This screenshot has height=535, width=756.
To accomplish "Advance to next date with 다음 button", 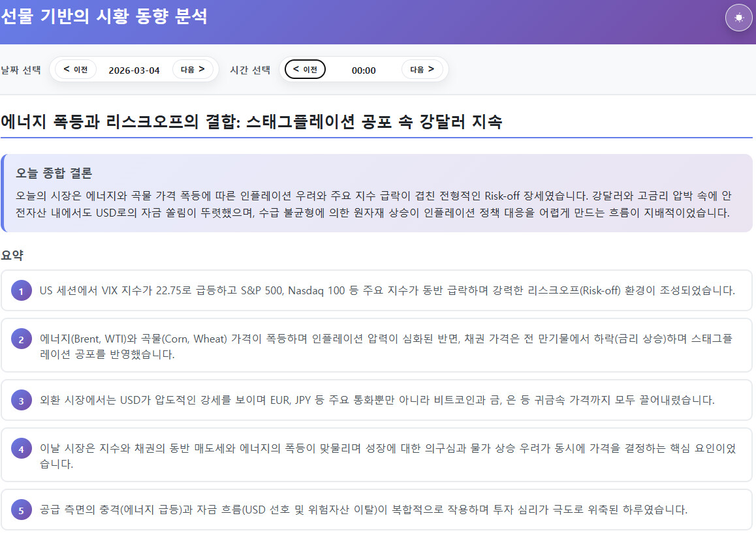I will point(193,69).
